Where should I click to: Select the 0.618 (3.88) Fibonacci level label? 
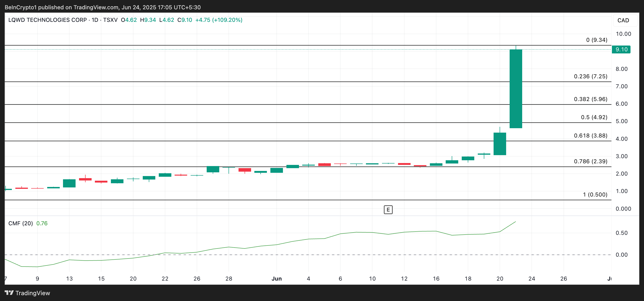[590, 136]
